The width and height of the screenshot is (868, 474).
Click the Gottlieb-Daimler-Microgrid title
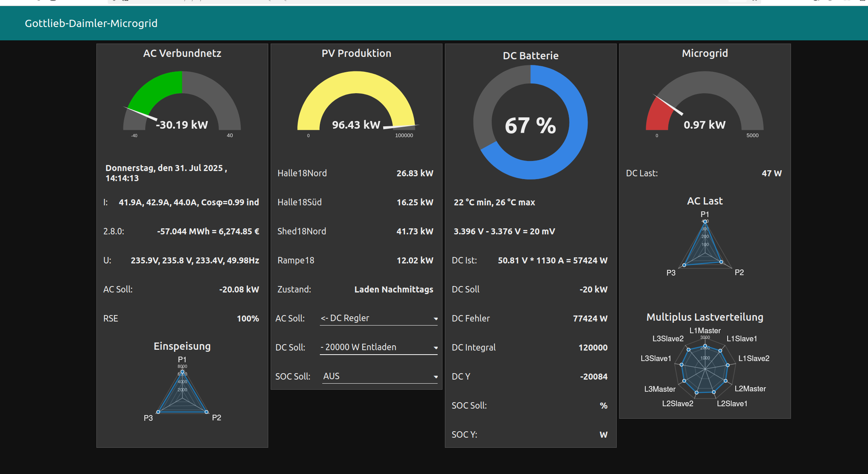click(x=91, y=23)
